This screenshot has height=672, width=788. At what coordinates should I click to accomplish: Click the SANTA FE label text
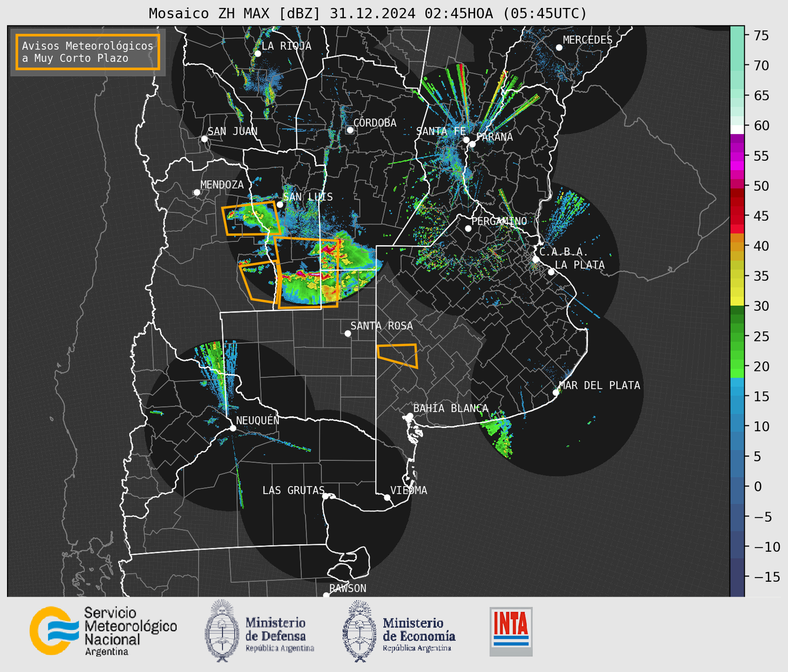pyautogui.click(x=441, y=131)
